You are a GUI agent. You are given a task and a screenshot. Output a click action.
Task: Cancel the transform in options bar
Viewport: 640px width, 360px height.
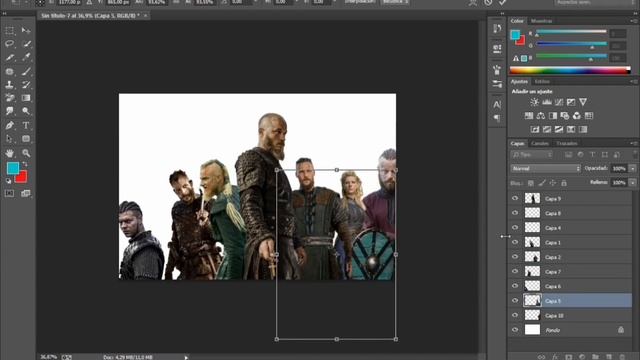pos(488,2)
